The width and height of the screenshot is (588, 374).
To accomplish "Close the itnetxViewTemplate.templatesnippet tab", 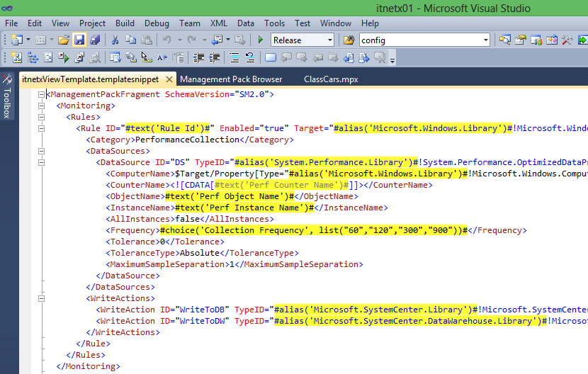I will pyautogui.click(x=169, y=79).
